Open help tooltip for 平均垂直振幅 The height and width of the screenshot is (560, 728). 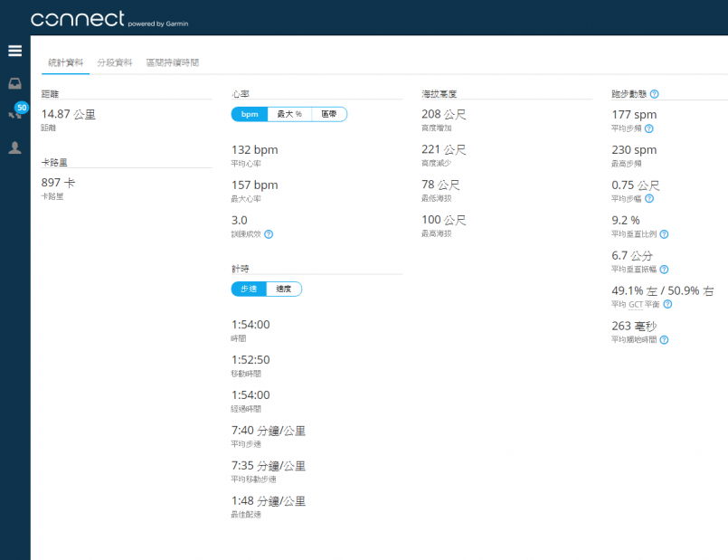point(664,270)
